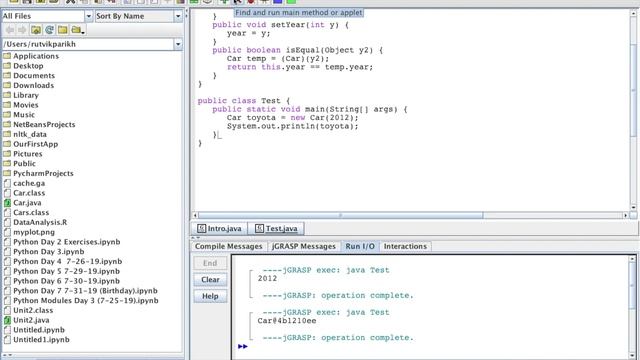Click the 2012 output line in Run I/O
640x360 pixels.
267,278
